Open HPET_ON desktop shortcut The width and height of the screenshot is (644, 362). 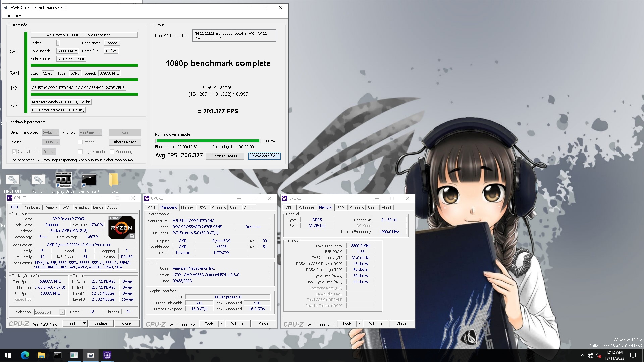click(x=12, y=183)
